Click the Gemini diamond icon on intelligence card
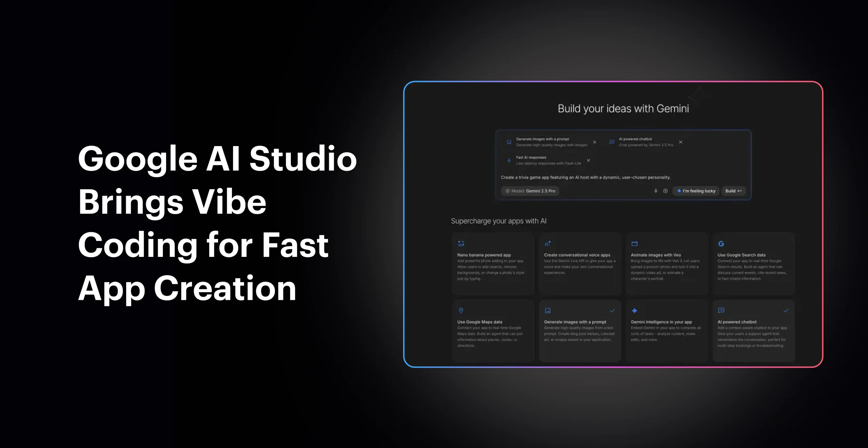The image size is (868, 448). click(x=634, y=311)
